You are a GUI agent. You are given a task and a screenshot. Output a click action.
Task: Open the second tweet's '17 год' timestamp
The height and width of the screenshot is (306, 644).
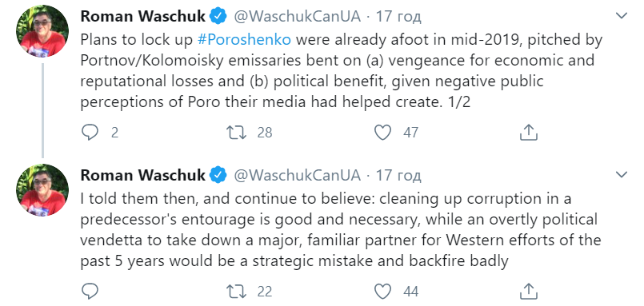pyautogui.click(x=399, y=175)
